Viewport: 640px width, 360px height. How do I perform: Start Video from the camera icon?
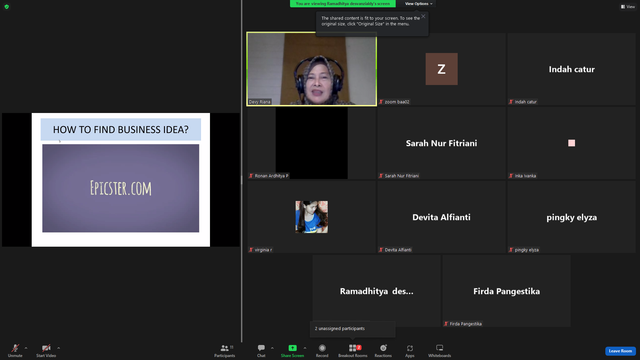[x=46, y=350]
